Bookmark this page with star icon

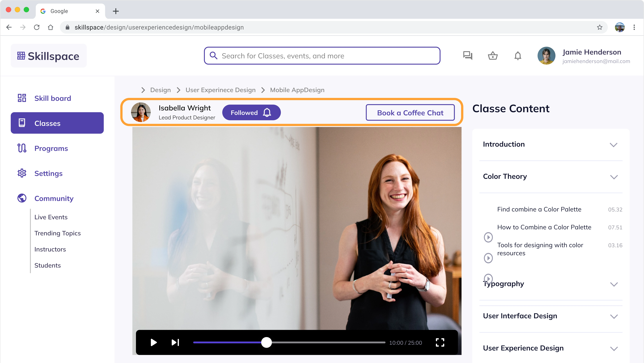[600, 27]
